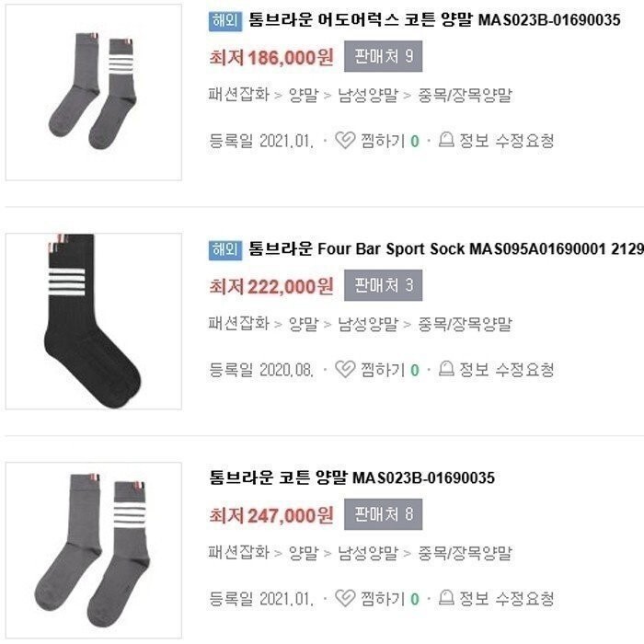Click bell icon in third product row
644x644 pixels.
tap(446, 597)
